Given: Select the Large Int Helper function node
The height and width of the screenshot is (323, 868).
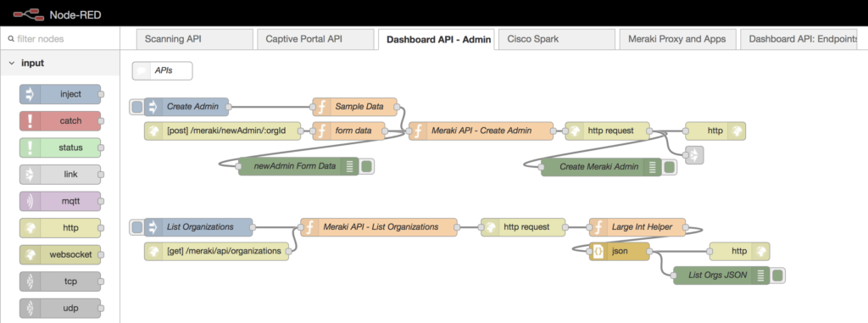Looking at the screenshot, I should pyautogui.click(x=637, y=227).
